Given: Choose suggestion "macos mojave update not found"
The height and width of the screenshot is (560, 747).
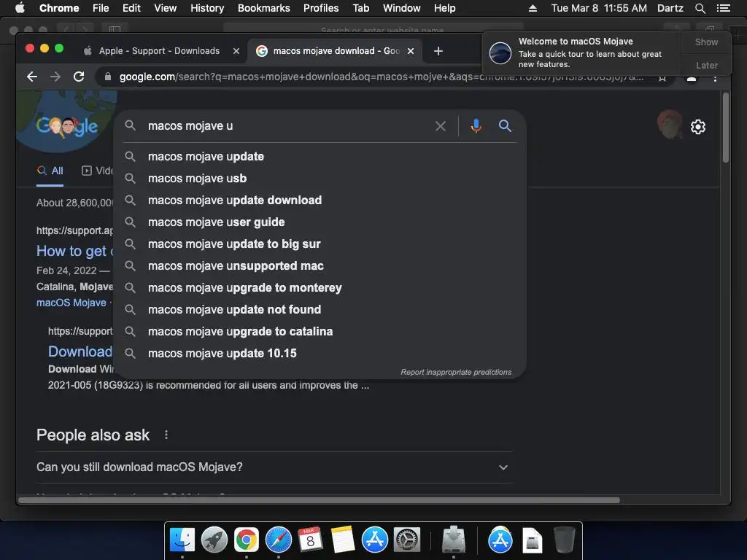Looking at the screenshot, I should point(320,310).
